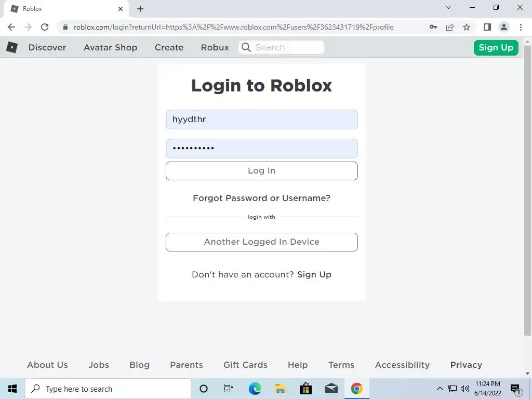This screenshot has width=532, height=399.
Task: Select the Roblox browser tab
Action: pos(66,9)
